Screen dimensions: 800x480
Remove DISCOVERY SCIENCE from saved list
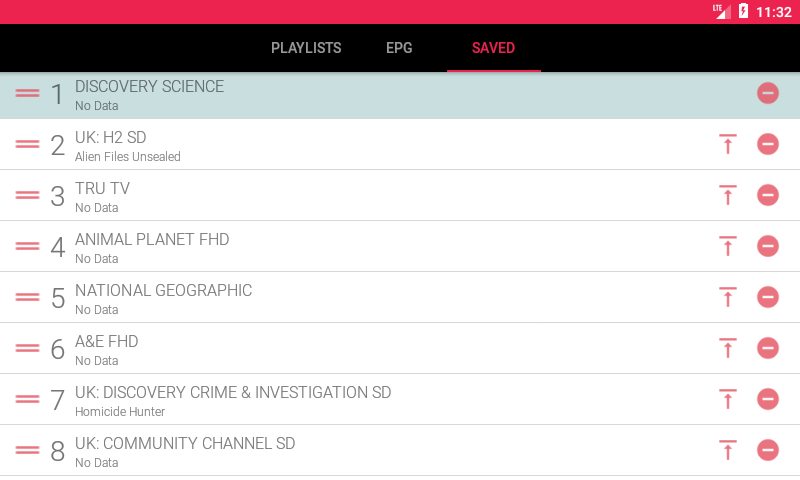(x=767, y=93)
